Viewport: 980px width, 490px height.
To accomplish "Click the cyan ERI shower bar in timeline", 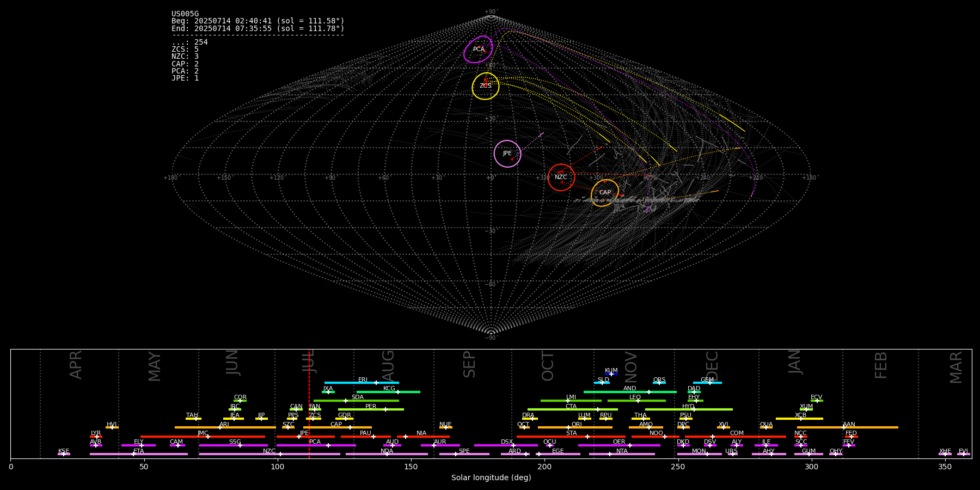I will click(362, 383).
